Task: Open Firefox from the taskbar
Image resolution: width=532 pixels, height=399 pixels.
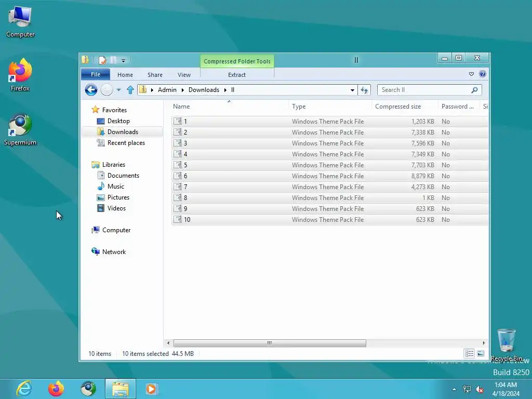Action: [x=56, y=389]
